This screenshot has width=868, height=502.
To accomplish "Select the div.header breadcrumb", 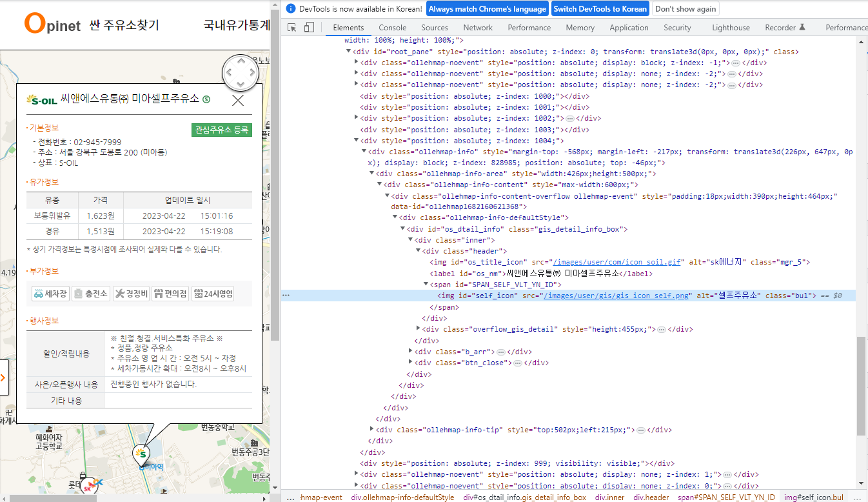I will point(651,497).
